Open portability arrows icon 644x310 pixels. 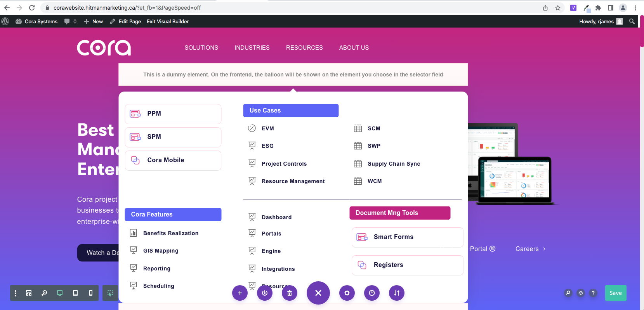click(x=397, y=293)
